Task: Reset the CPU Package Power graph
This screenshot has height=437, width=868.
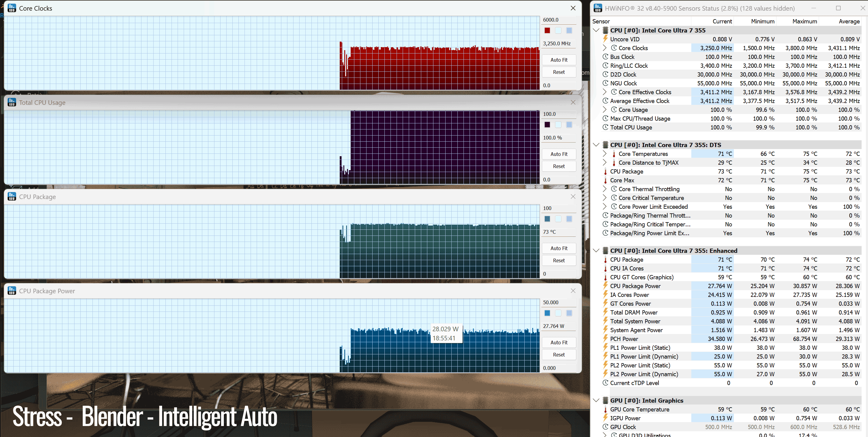Action: [x=559, y=355]
